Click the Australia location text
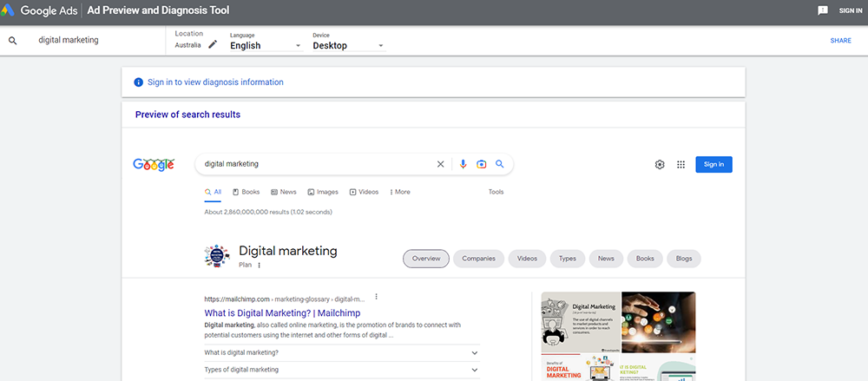The height and width of the screenshot is (381, 868). tap(187, 45)
